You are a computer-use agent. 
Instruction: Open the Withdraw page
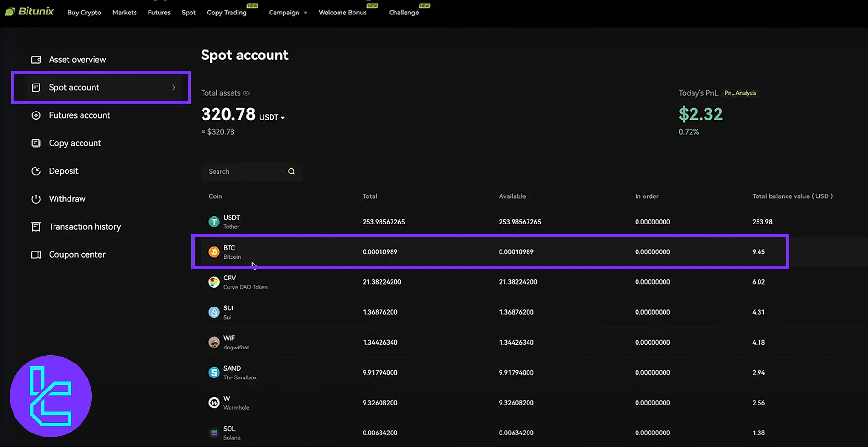[x=67, y=199]
